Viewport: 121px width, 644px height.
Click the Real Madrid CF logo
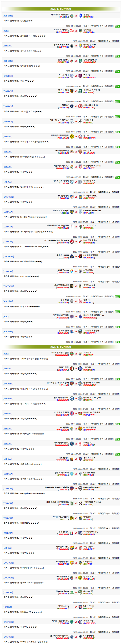pos(72,167)
